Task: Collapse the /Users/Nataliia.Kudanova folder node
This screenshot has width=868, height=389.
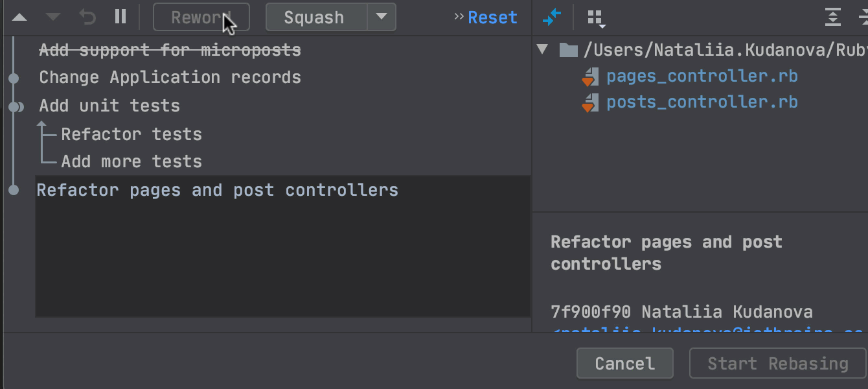Action: 543,50
